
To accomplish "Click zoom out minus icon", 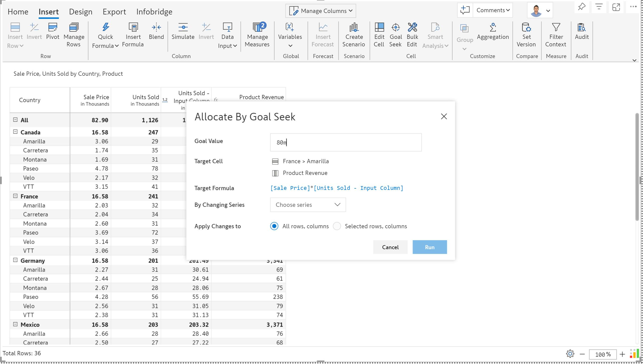I will pos(582,354).
